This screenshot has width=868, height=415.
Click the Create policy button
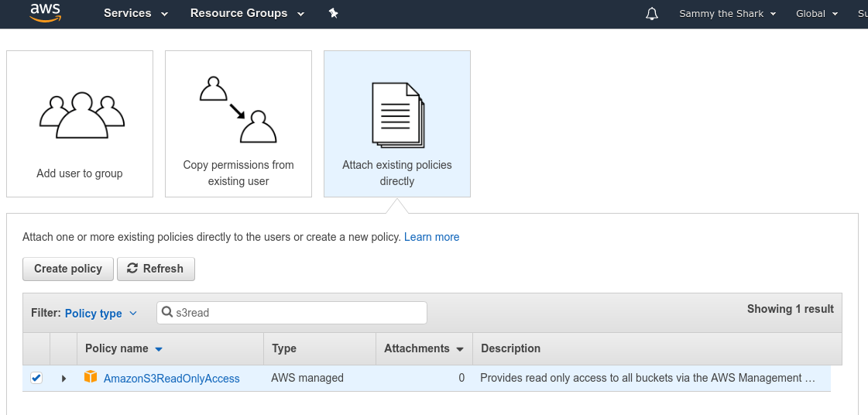click(x=68, y=269)
